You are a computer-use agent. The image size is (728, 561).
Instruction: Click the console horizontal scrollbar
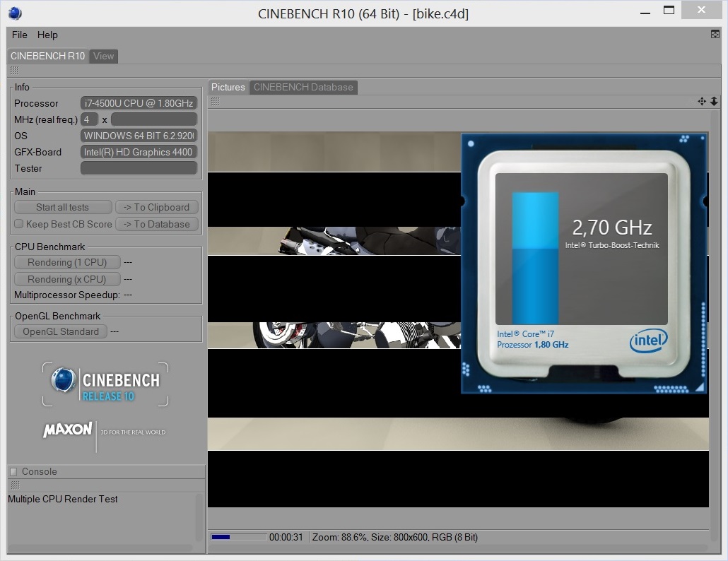click(100, 548)
